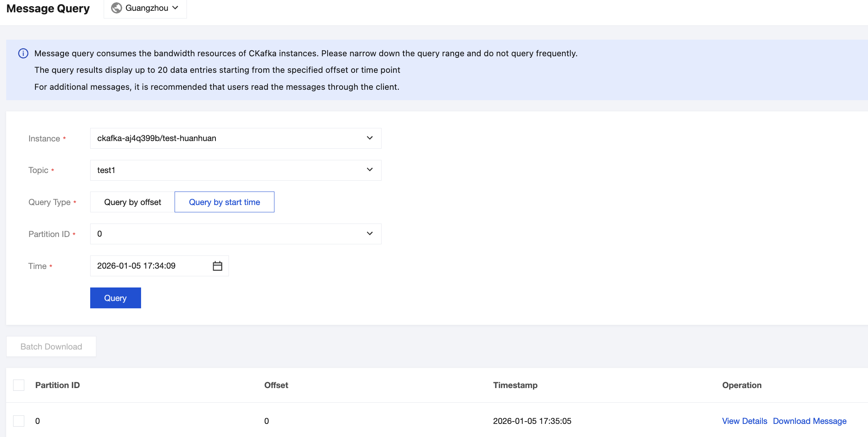Open View Details for offset 0
This screenshot has height=437, width=868.
click(x=744, y=421)
